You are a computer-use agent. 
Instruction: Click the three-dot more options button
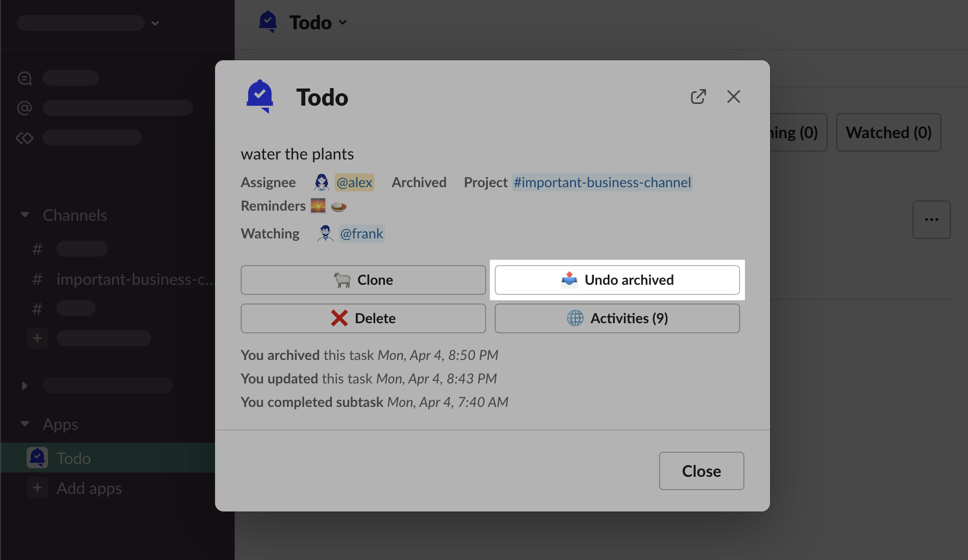(931, 220)
